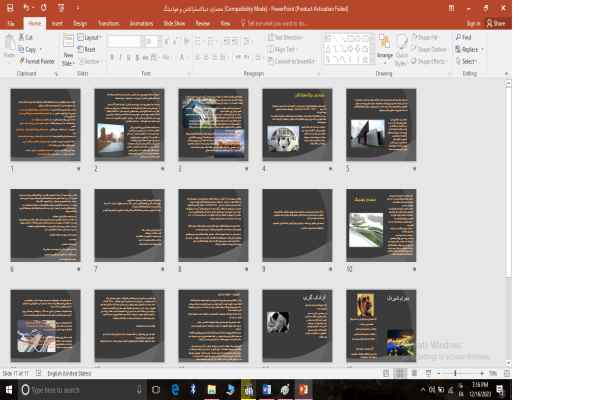Open the Arrange tool

pyautogui.click(x=384, y=46)
